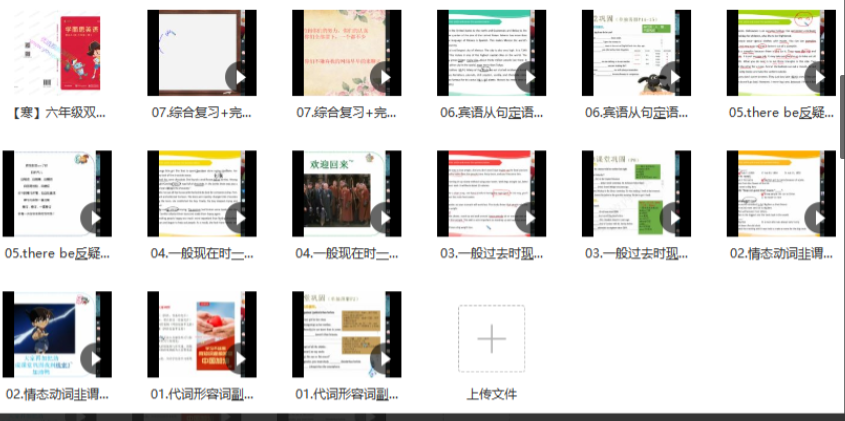Play the 05.there be video in the top row

pos(817,77)
